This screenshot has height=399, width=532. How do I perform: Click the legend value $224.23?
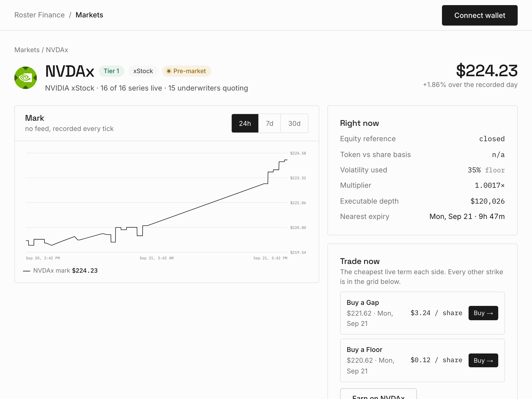point(85,271)
